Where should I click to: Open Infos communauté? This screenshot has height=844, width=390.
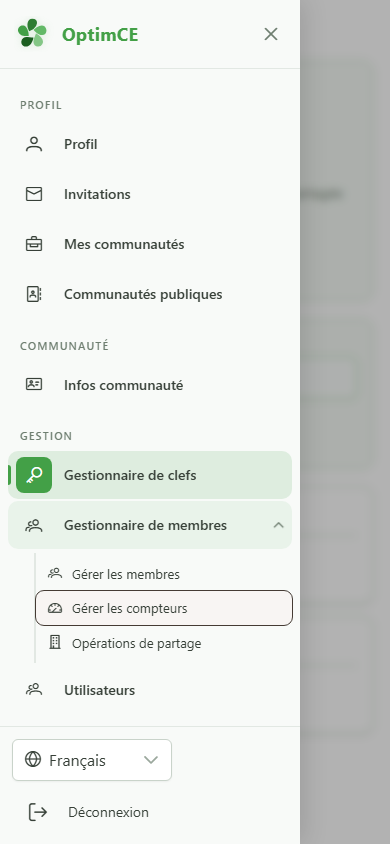(150, 385)
